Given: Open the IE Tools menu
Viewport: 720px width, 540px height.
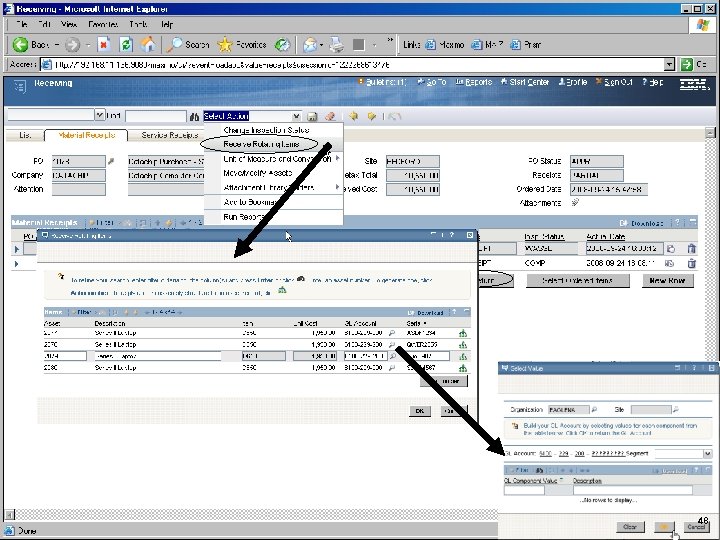Looking at the screenshot, I should point(138,24).
